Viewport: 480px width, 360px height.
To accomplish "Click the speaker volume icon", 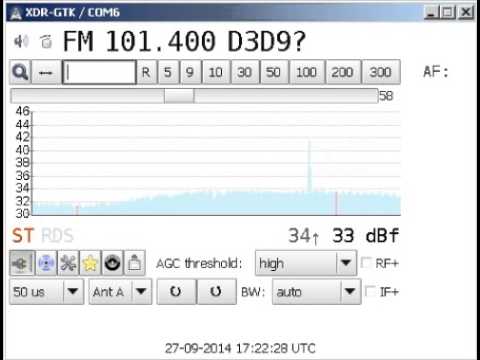I will pos(21,41).
